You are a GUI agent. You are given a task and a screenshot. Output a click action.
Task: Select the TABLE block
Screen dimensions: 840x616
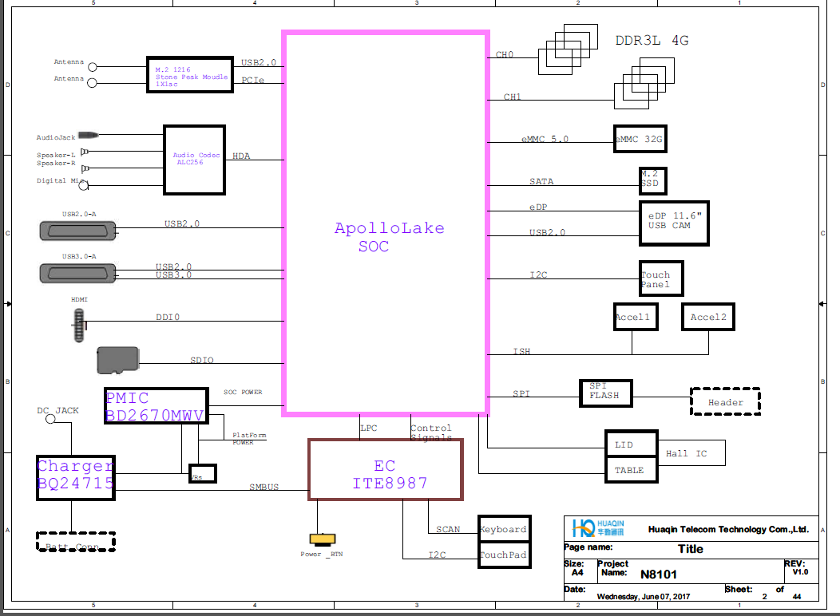(x=632, y=470)
